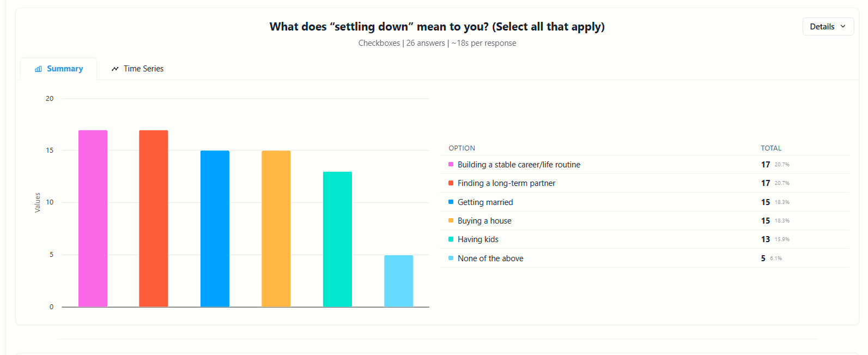Click the TOTAL column header
Image resolution: width=868 pixels, height=355 pixels.
(x=771, y=148)
